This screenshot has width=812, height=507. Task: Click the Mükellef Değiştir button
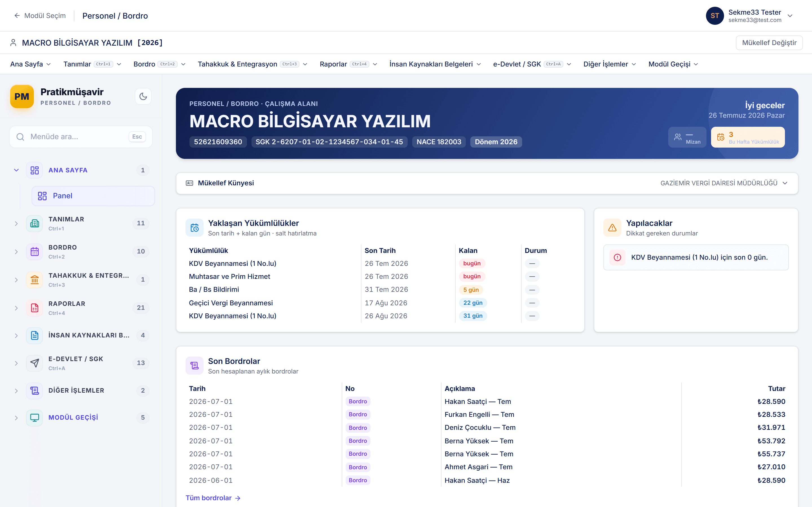[769, 43]
